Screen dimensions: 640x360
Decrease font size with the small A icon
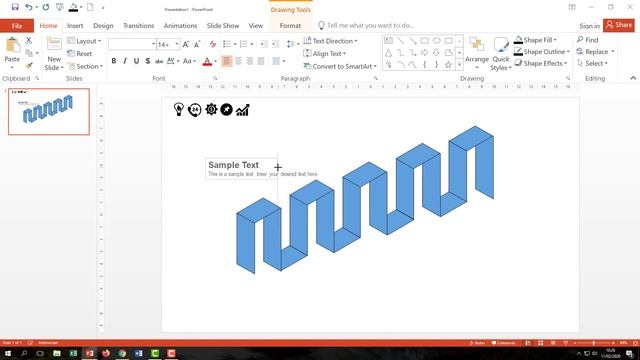[x=197, y=44]
